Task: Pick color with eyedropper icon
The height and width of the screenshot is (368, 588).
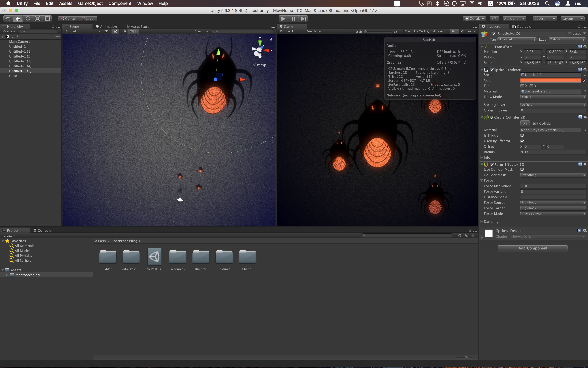Action: coord(584,80)
